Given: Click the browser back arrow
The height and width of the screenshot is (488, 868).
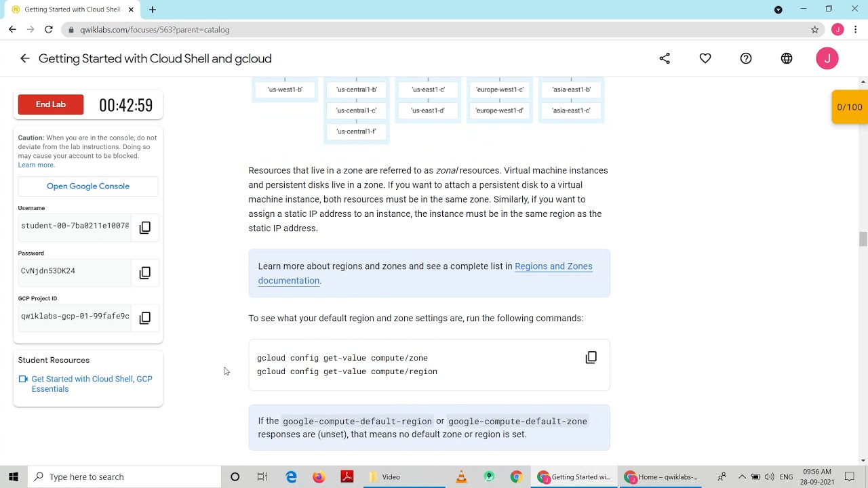Looking at the screenshot, I should pos(12,30).
